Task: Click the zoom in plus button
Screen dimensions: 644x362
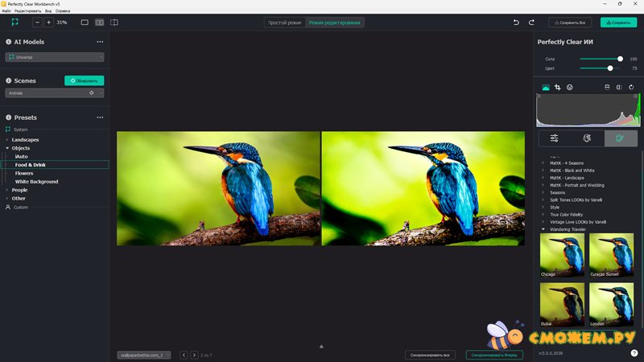Action: click(48, 23)
